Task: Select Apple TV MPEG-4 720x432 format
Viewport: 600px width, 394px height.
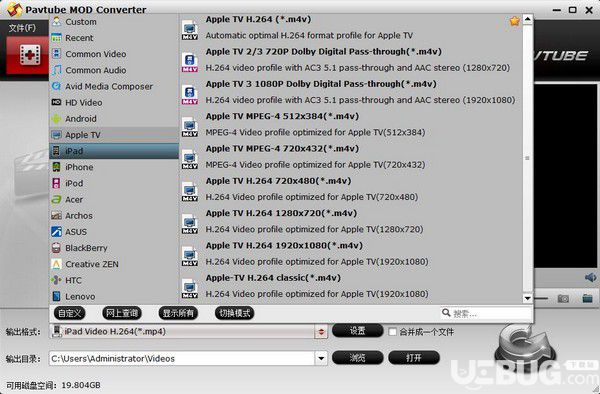Action: (351, 156)
